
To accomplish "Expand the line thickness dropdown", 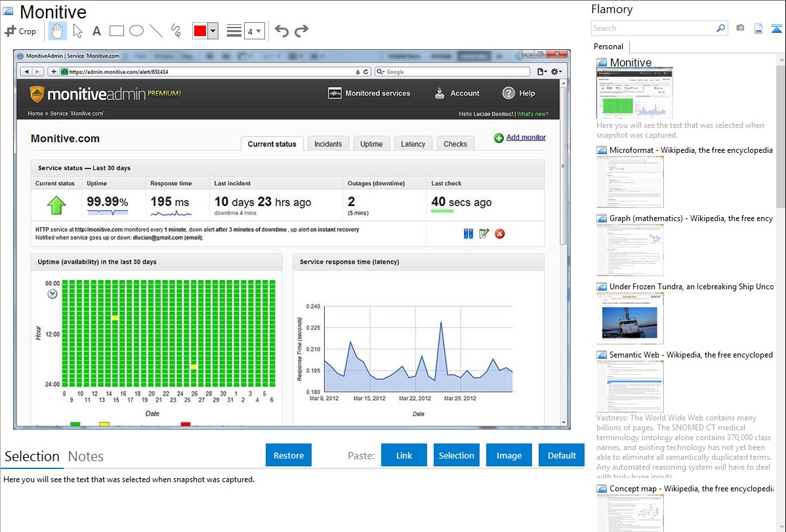I will (259, 31).
